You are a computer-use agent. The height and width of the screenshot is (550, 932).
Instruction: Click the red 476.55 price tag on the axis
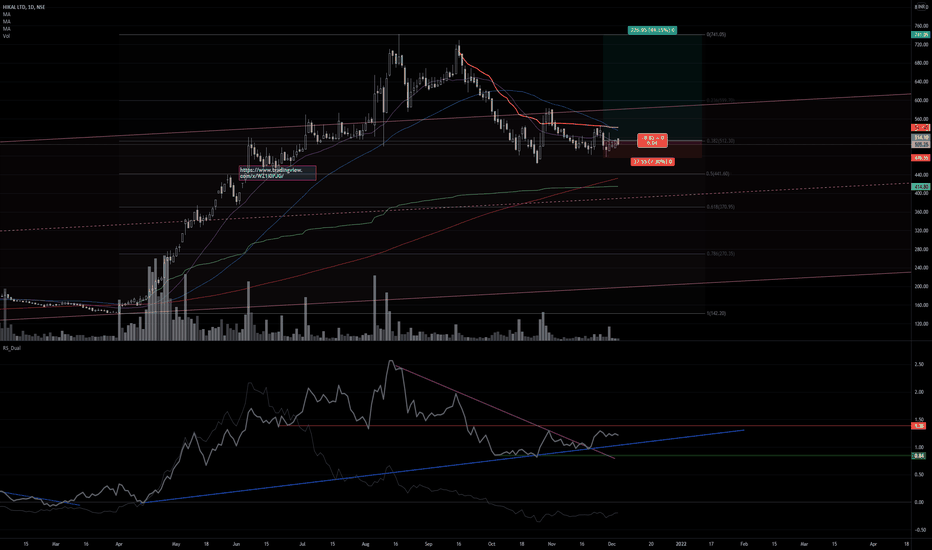921,158
